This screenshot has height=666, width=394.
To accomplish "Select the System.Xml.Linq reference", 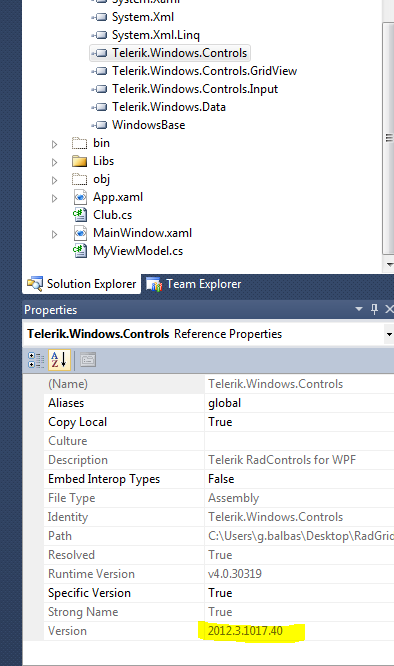I will [x=156, y=35].
